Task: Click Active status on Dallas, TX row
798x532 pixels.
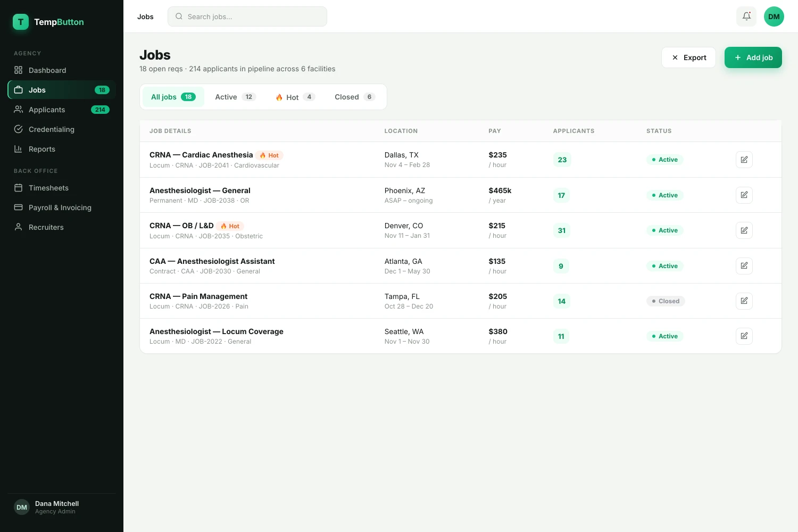Action: coord(665,160)
